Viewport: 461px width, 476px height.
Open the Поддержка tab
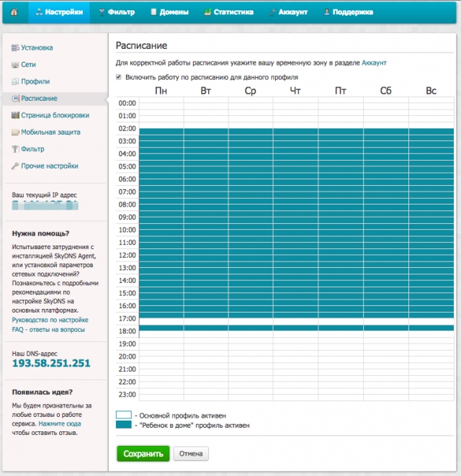pyautogui.click(x=349, y=12)
